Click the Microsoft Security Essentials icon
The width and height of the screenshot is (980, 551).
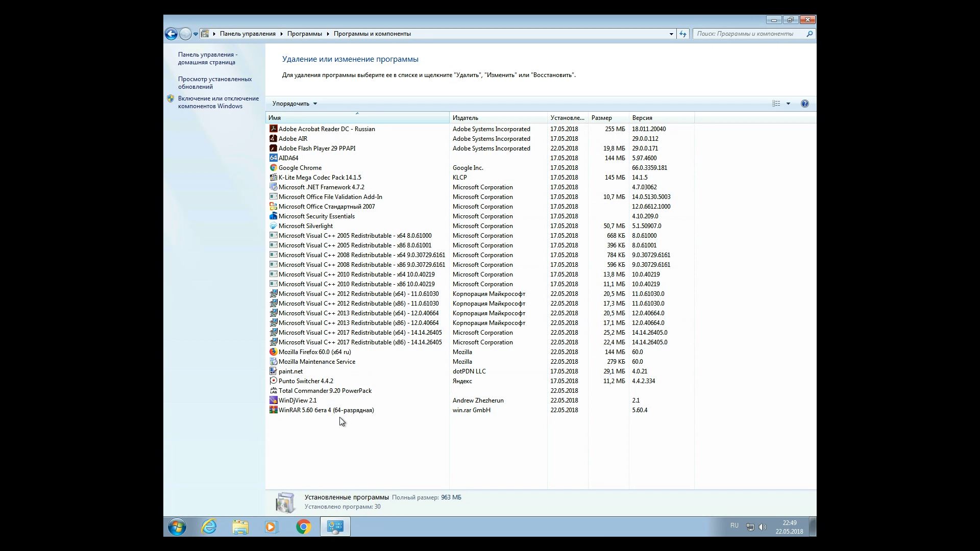[273, 216]
